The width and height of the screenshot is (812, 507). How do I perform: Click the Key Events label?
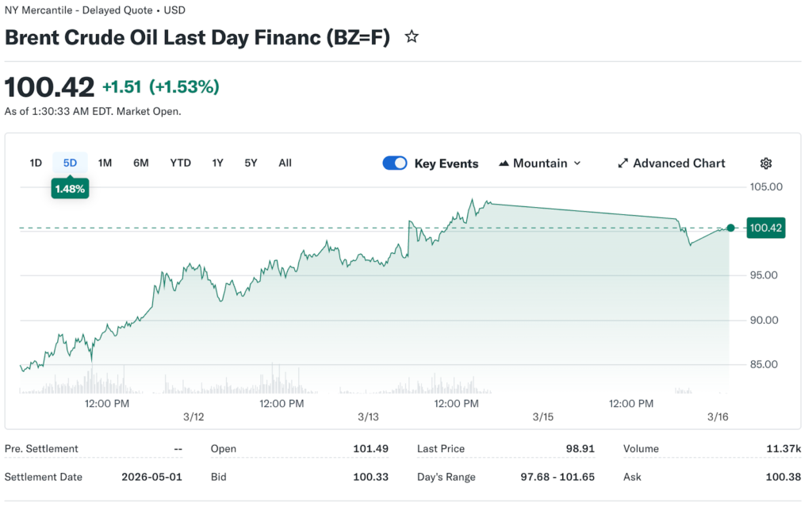click(x=446, y=163)
